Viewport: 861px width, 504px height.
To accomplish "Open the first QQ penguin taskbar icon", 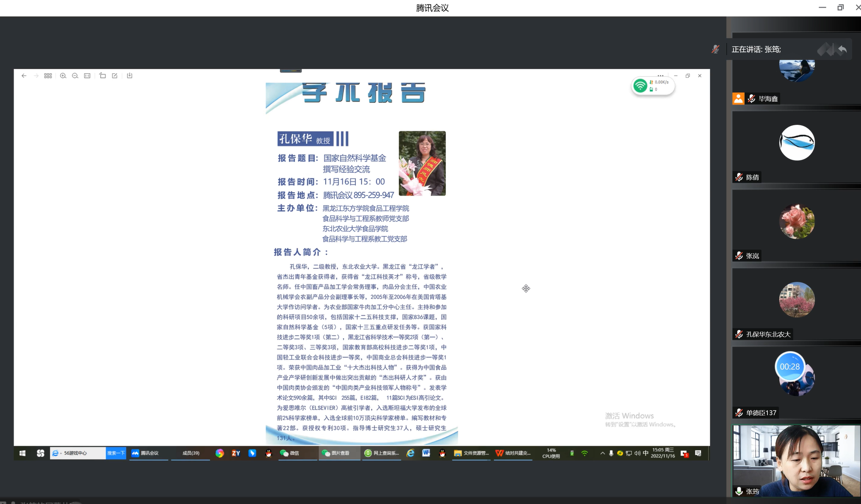I will [x=269, y=453].
